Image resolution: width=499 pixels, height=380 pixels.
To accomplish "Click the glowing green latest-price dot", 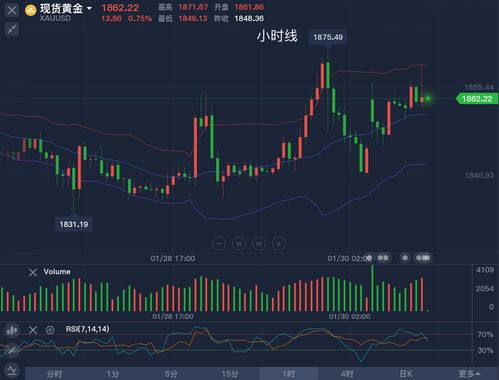I will click(x=428, y=98).
